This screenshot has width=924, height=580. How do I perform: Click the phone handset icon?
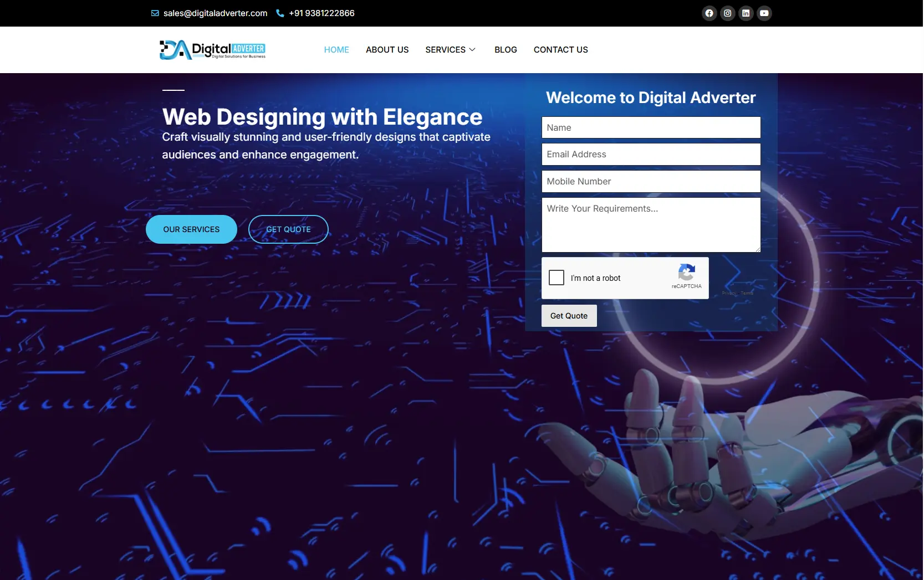(x=280, y=13)
